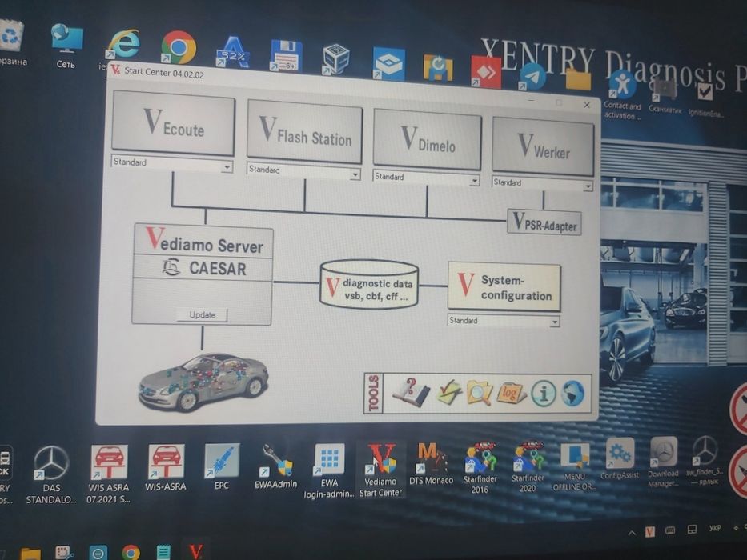Switch to Vediamo in the taskbar
This screenshot has height=560, width=747.
point(196,552)
